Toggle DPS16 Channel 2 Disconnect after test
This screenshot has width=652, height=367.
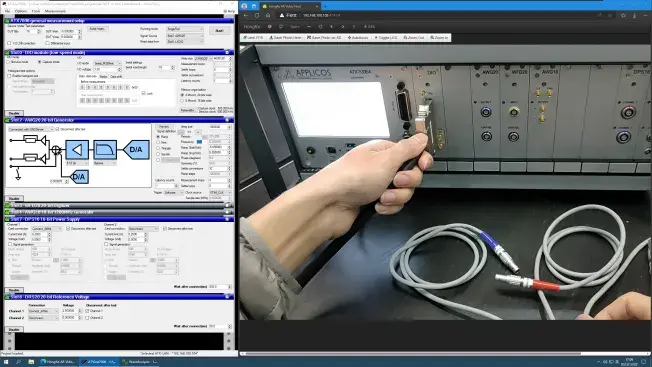(165, 229)
